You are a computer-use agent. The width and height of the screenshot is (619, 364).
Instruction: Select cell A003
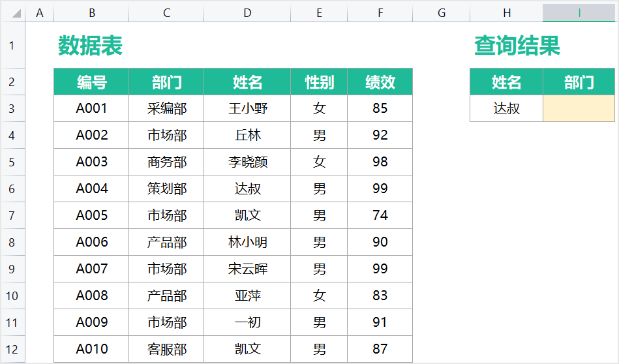[91, 162]
